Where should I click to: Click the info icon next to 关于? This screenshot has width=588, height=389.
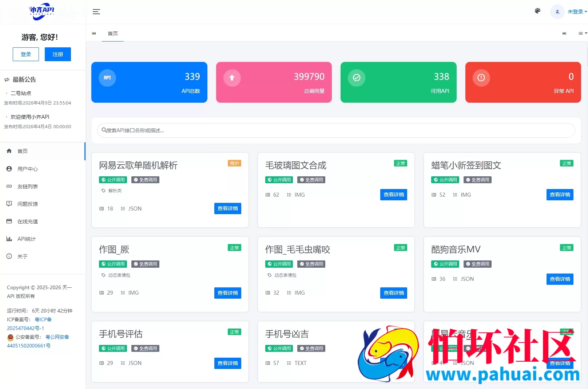9,256
